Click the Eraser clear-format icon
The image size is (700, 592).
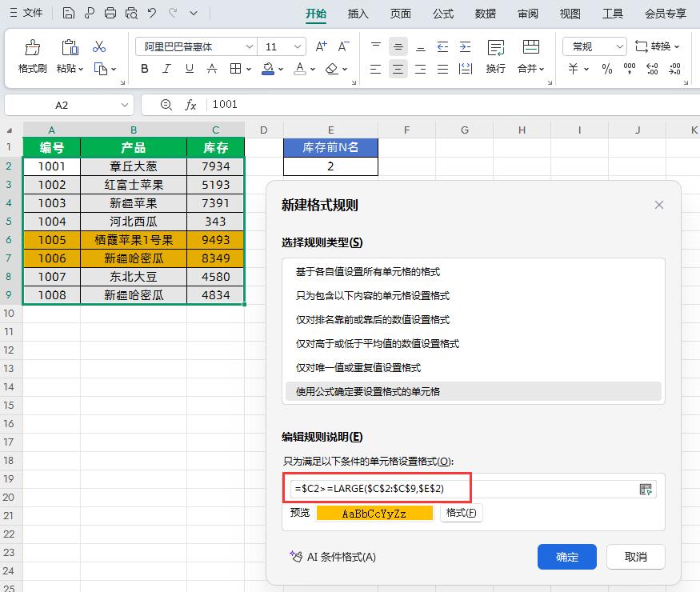[x=332, y=69]
